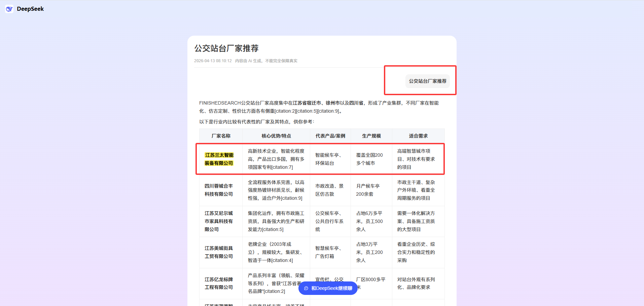Click the cell 公交候车亭、公共自行车系统
Image resolution: width=644 pixels, height=306 pixels.
pyautogui.click(x=330, y=221)
